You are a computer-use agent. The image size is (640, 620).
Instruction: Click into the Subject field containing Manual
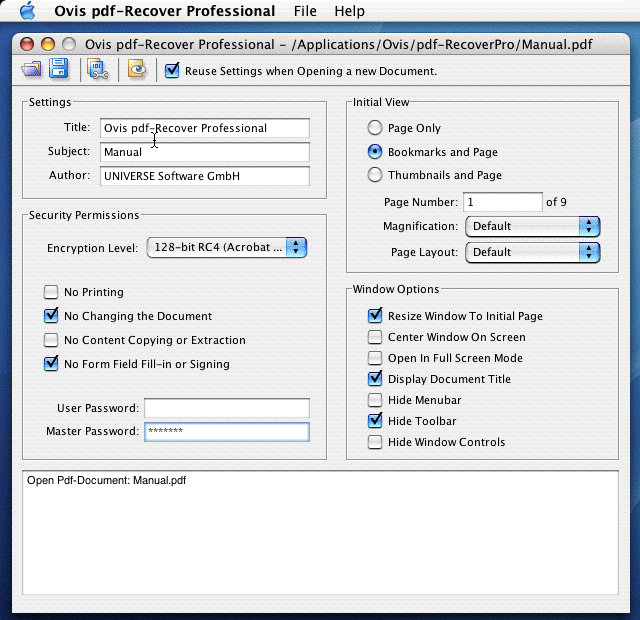[x=204, y=152]
